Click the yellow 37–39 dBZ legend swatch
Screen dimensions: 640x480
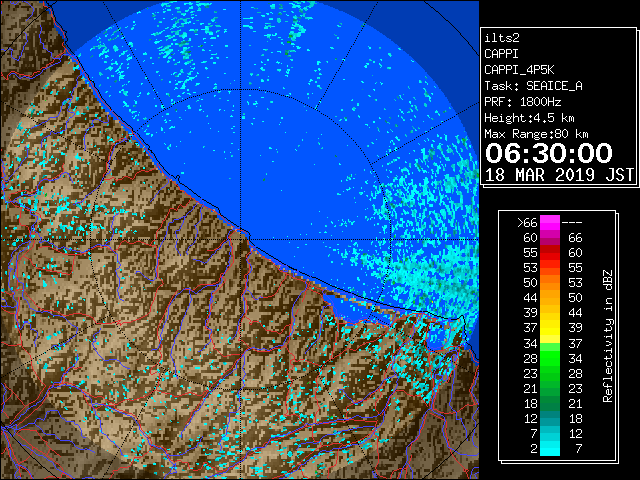coord(550,327)
